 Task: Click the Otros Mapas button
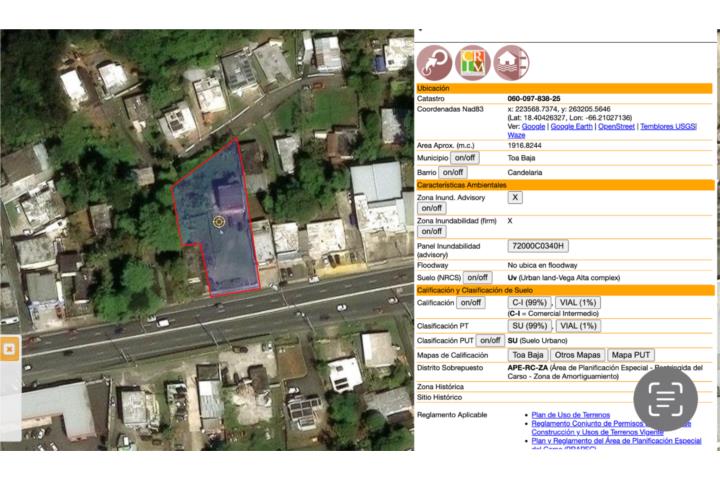tap(578, 354)
